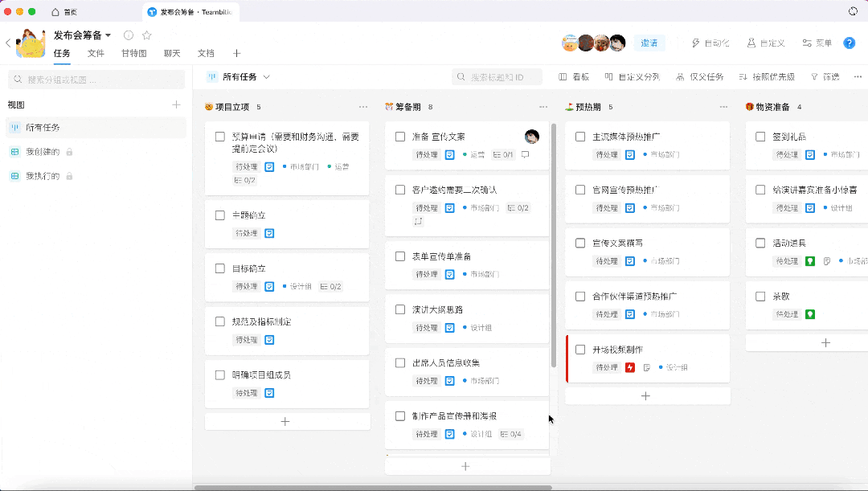Open 待处理 status on 主题确立 card
The image size is (868, 491).
(x=247, y=233)
